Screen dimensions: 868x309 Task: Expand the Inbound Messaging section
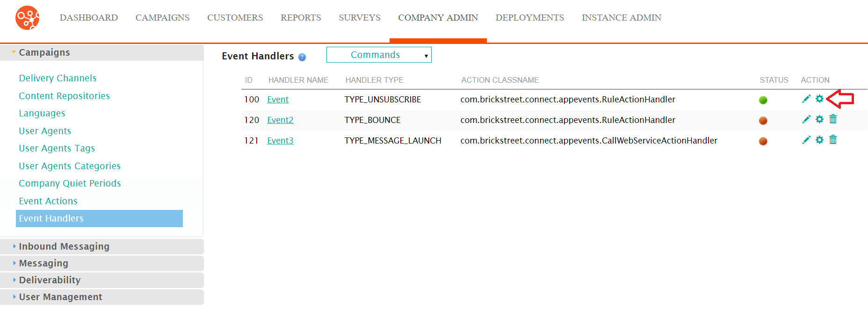[102, 246]
